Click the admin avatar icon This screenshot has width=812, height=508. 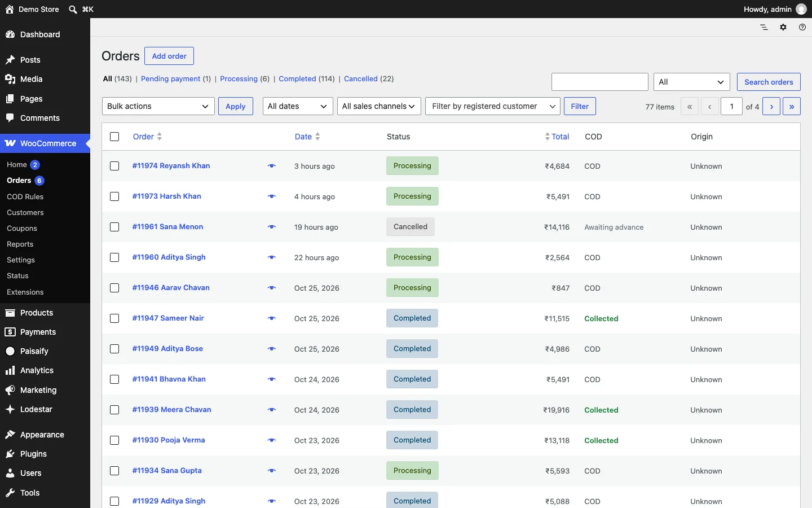pos(801,9)
